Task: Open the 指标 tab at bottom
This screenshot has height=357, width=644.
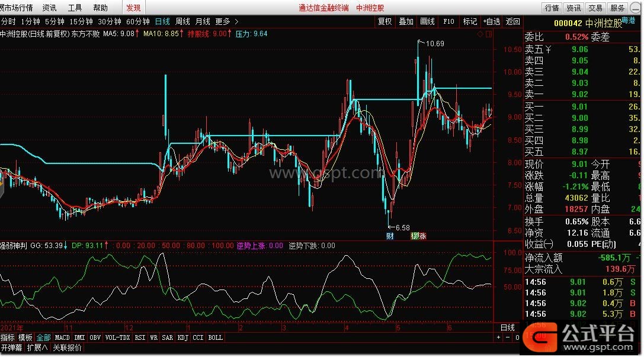Action: [7, 337]
